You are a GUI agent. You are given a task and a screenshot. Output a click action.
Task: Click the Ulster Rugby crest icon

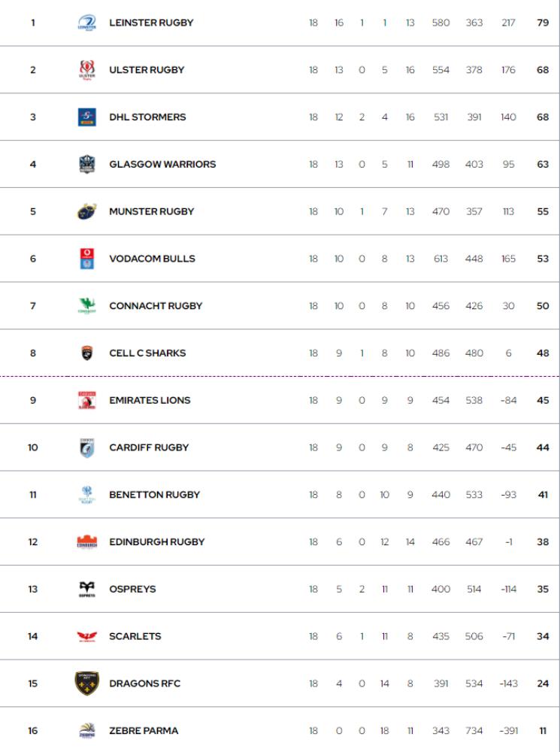pos(87,71)
